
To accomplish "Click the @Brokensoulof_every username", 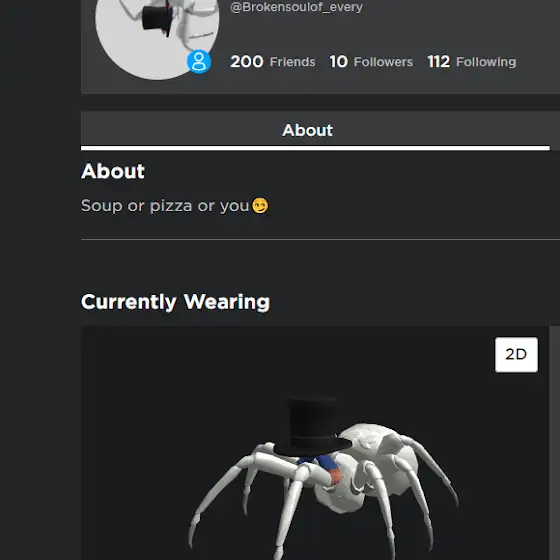I will click(x=296, y=7).
